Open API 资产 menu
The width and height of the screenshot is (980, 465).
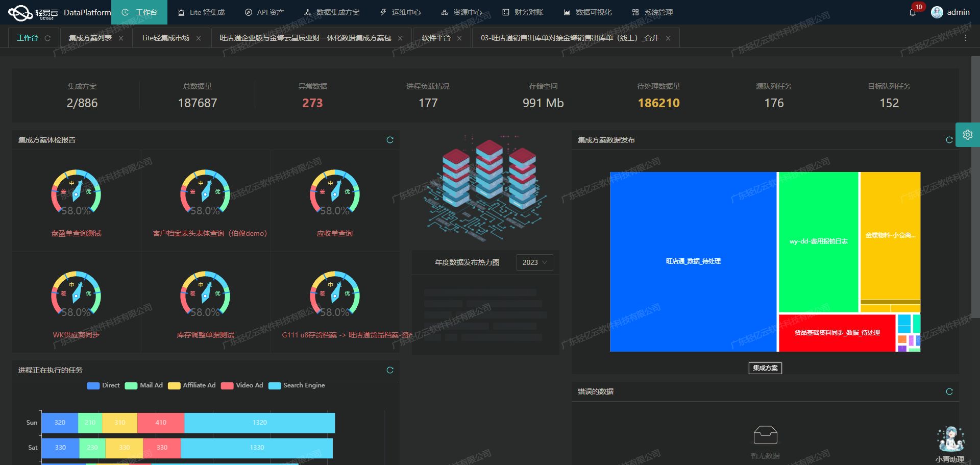pyautogui.click(x=264, y=12)
